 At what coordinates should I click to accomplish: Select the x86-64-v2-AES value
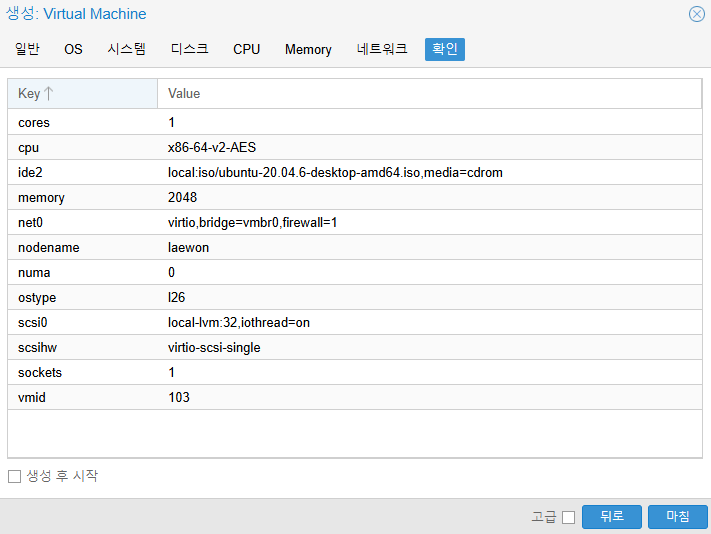point(212,147)
